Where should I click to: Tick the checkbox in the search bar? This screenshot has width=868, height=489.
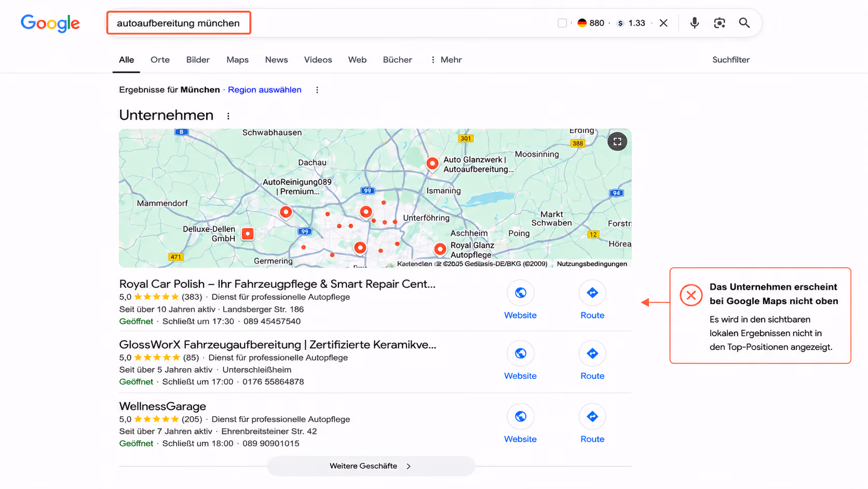click(562, 23)
